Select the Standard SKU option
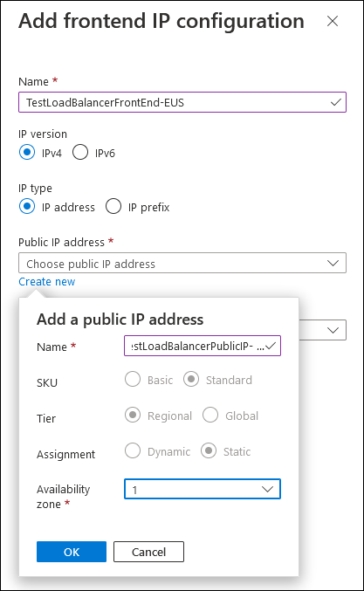The height and width of the screenshot is (591, 364). point(191,379)
